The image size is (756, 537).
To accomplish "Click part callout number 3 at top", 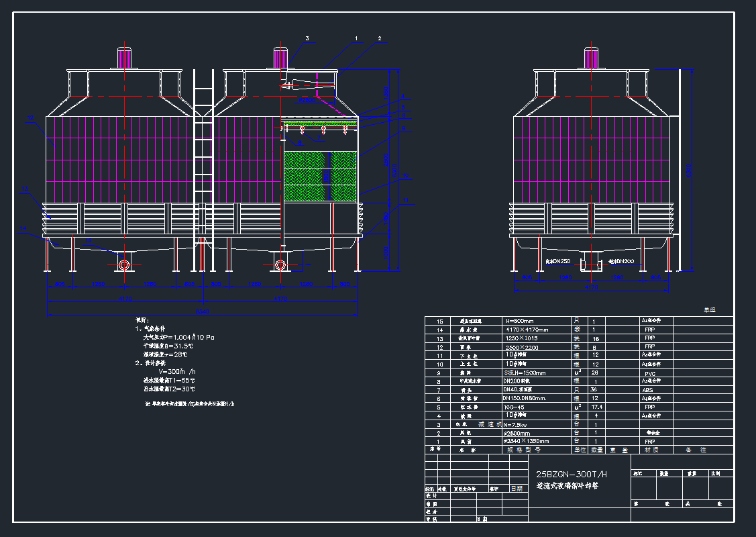I will (x=307, y=39).
